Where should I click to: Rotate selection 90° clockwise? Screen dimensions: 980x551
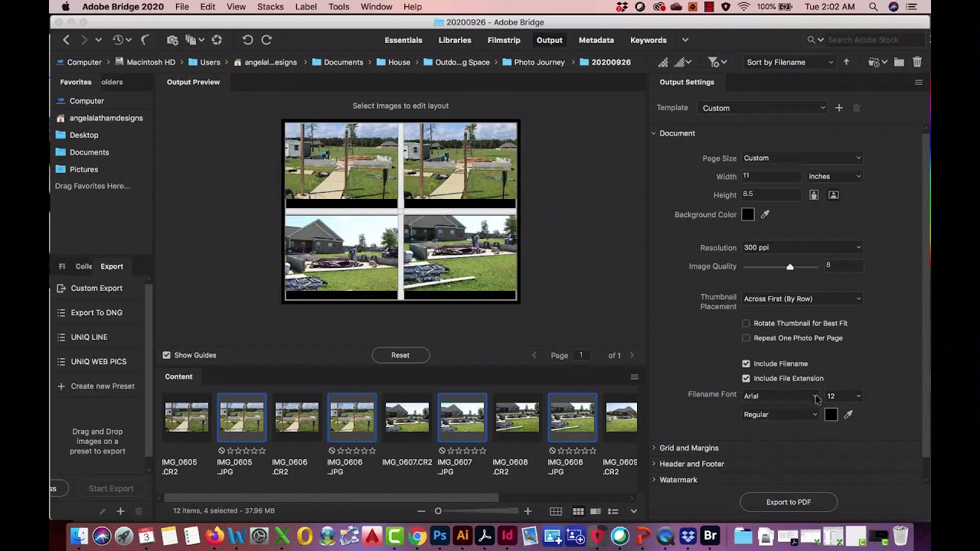click(266, 40)
